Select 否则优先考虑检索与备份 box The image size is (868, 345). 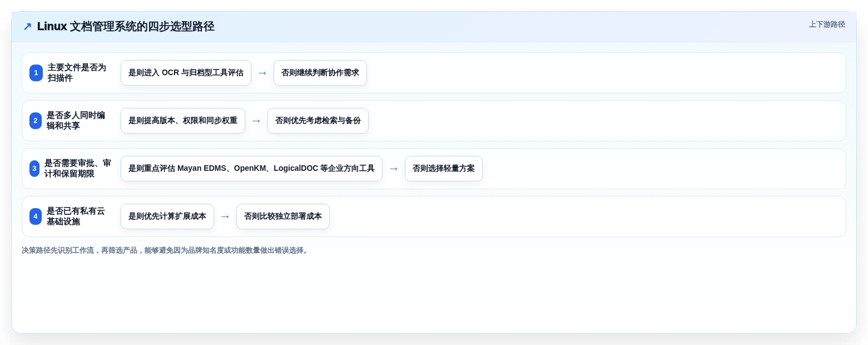tap(318, 121)
